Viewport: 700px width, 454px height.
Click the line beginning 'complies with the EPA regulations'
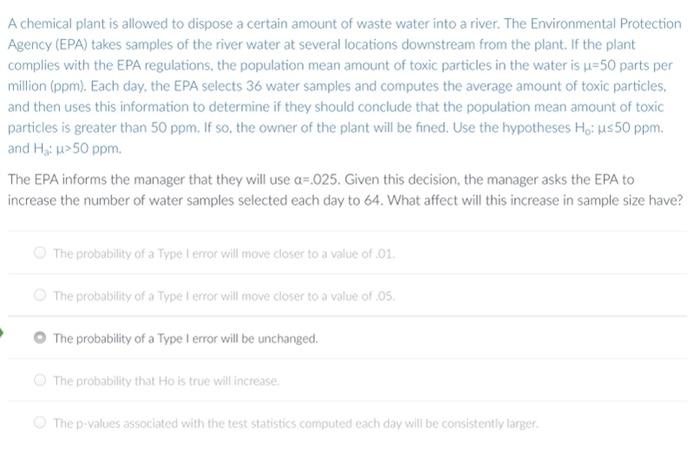340,65
